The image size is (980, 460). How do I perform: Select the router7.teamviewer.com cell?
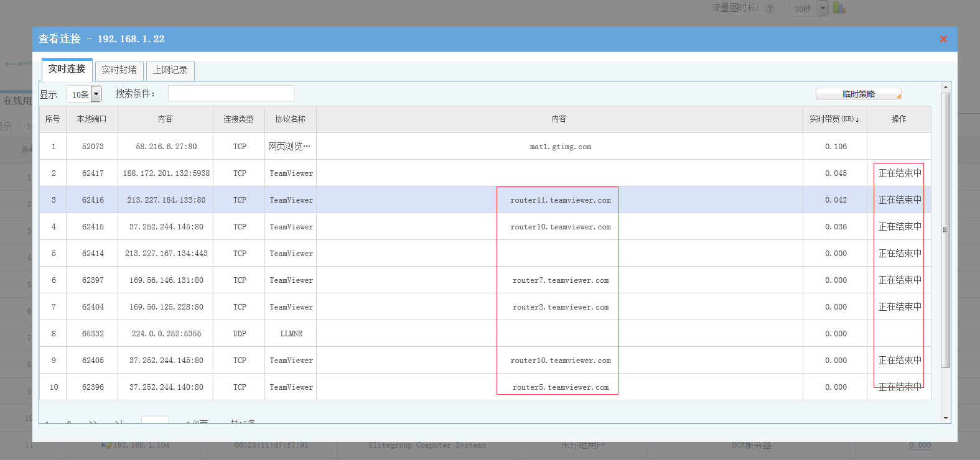[560, 280]
